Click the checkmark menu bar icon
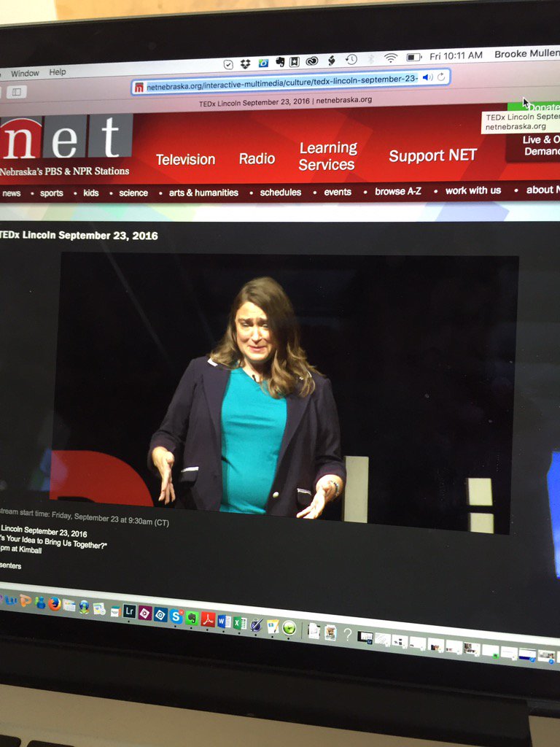This screenshot has height=747, width=560. (x=228, y=64)
